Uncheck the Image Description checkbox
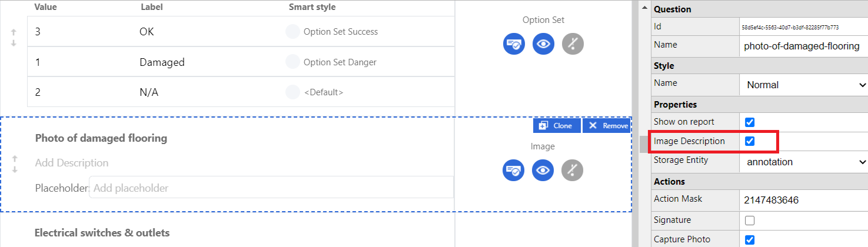 click(750, 141)
